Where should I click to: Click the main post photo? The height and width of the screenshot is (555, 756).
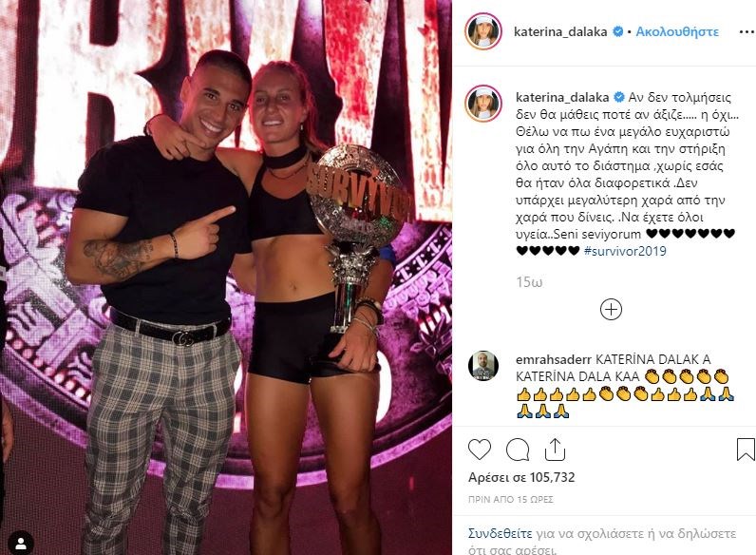(226, 277)
